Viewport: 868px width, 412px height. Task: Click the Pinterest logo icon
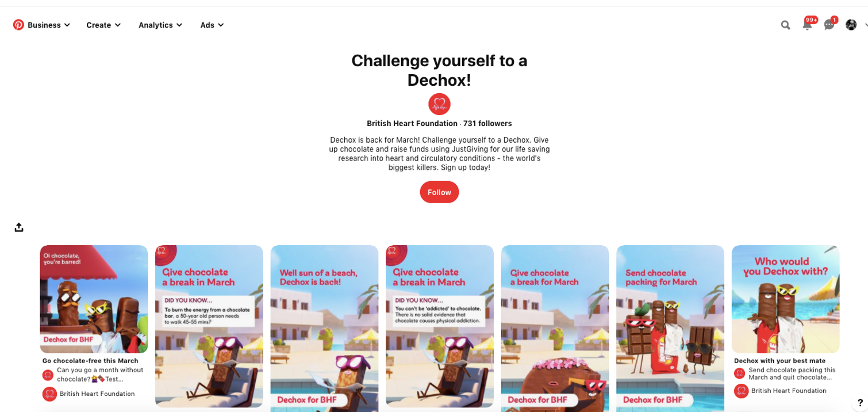click(18, 25)
